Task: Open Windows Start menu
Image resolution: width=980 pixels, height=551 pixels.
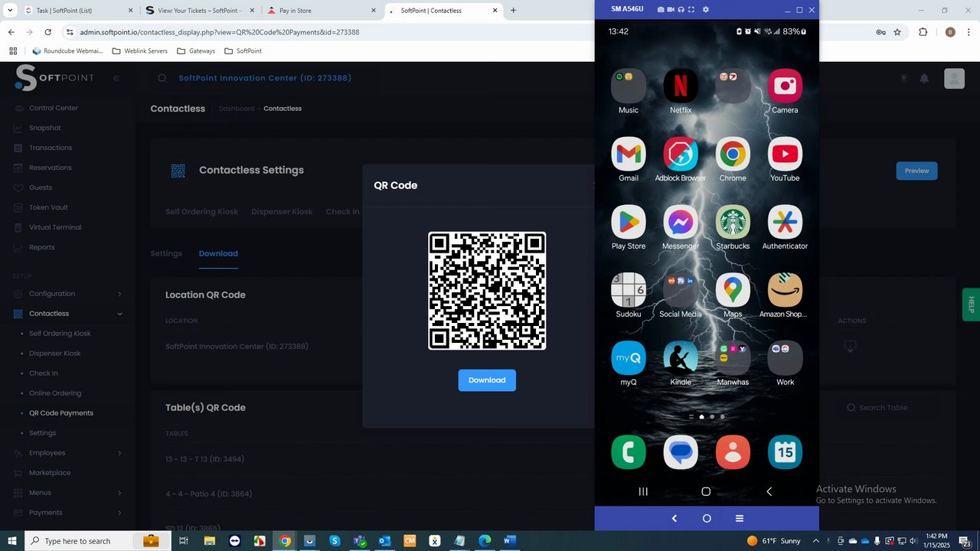Action: 12,541
